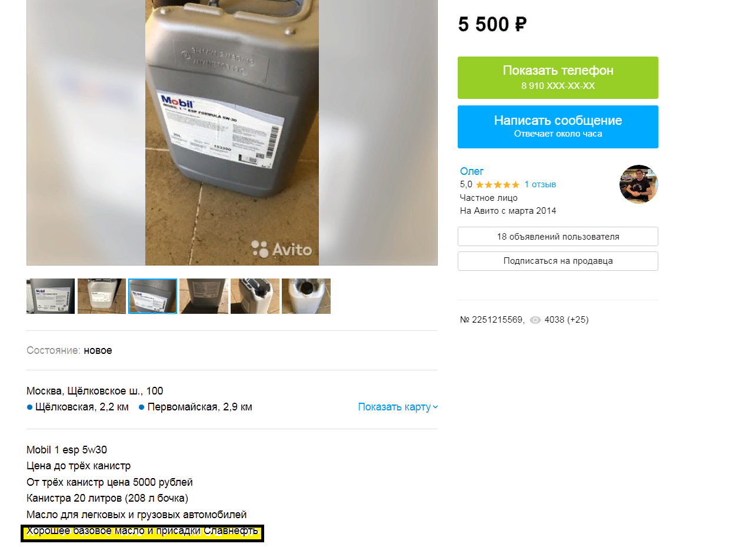The image size is (756, 547).
Task: Select the first Mobil label thumbnail
Action: click(x=51, y=296)
